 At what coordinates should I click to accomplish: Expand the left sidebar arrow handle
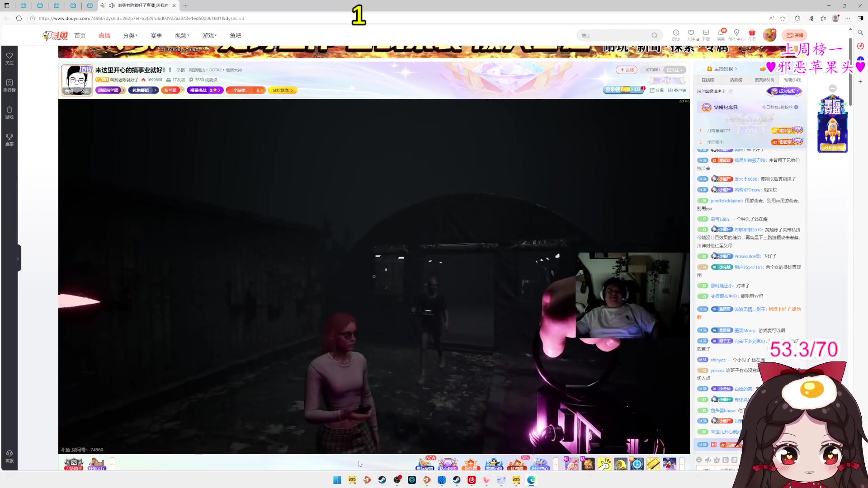point(17,258)
